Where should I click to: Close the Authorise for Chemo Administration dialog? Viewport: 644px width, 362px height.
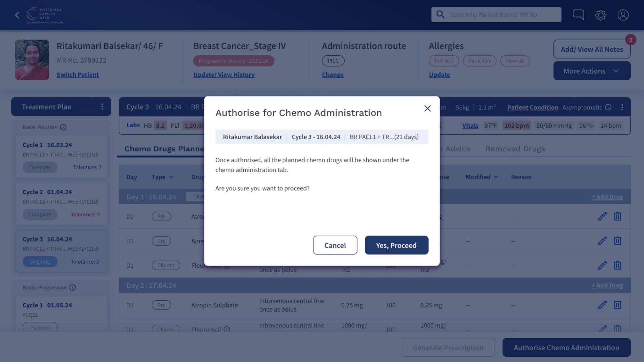pos(427,109)
